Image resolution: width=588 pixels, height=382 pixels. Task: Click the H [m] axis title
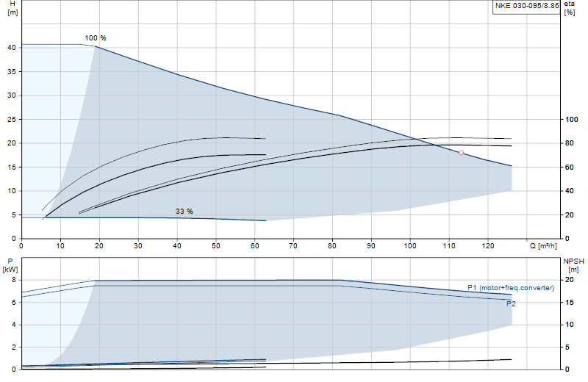pos(12,8)
